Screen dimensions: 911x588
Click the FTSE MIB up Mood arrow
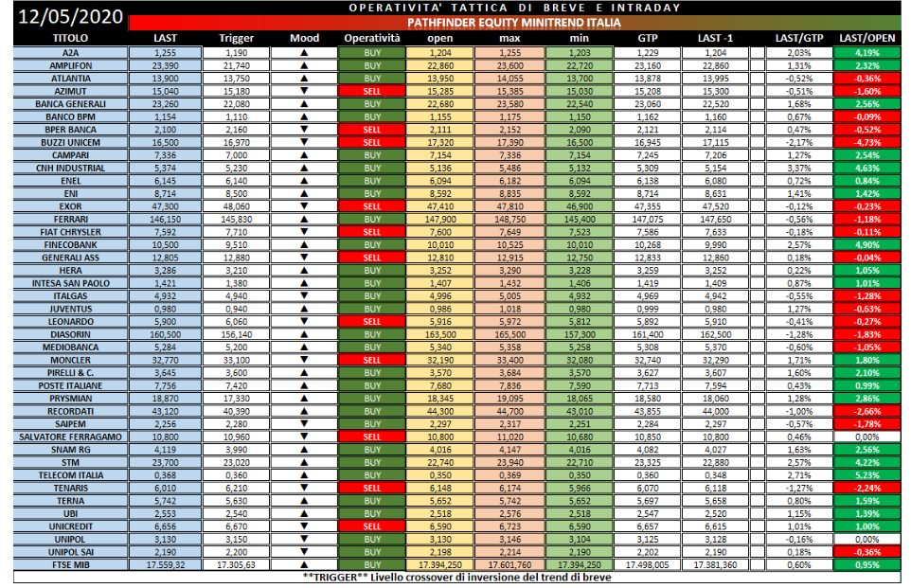pos(304,564)
